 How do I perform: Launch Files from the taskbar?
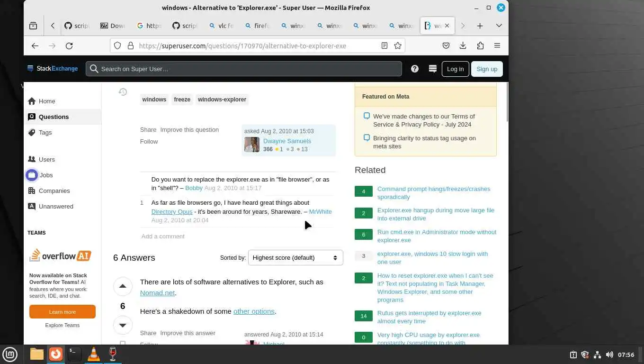(x=36, y=354)
